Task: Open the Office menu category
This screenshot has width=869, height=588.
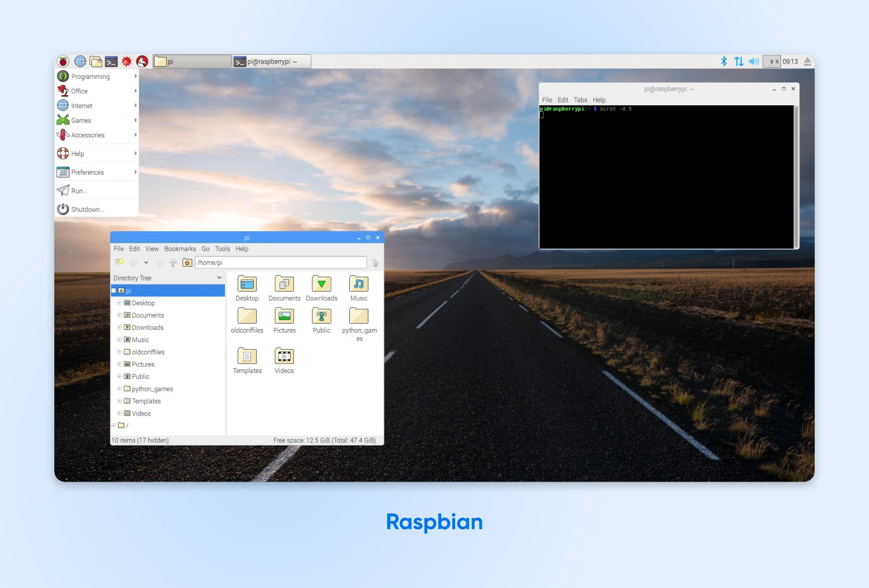Action: pyautogui.click(x=97, y=91)
